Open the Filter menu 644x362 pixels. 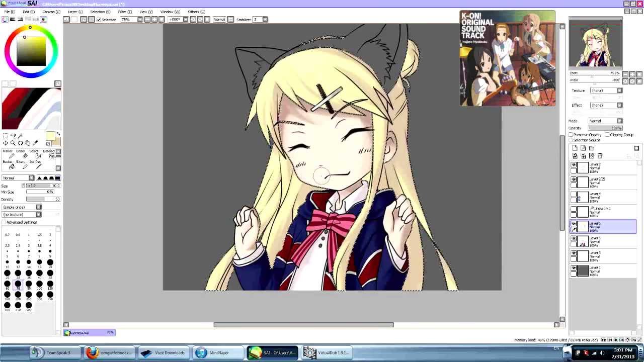(x=124, y=12)
